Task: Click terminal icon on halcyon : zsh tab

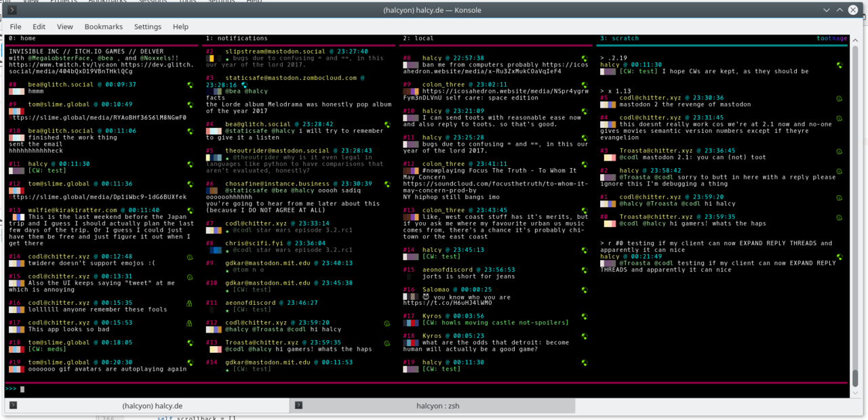Action: click(298, 406)
